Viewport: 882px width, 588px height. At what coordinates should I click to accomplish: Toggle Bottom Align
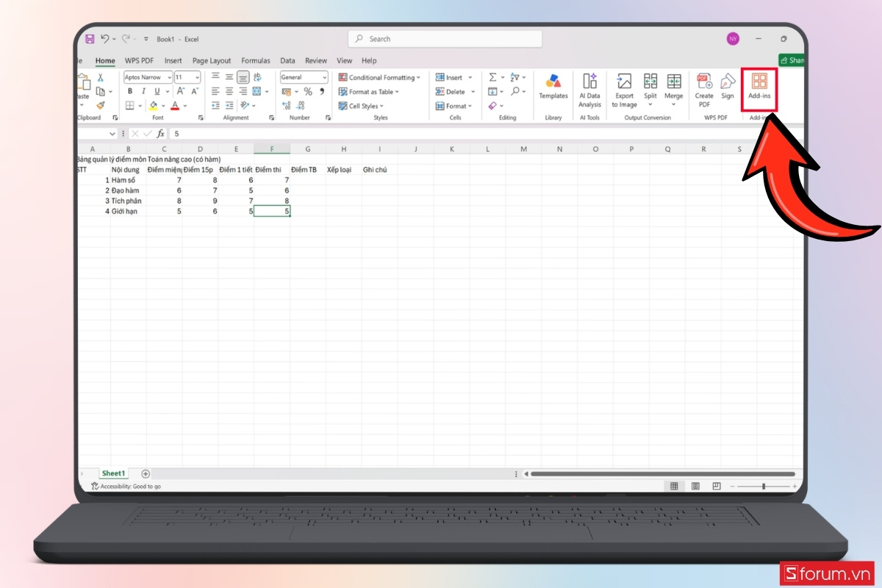[243, 77]
